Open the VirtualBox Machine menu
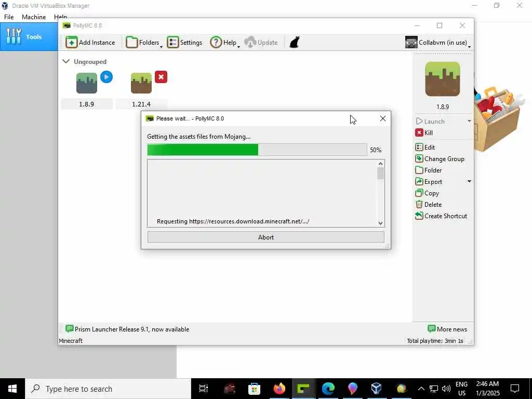The image size is (532, 399). coord(34,17)
